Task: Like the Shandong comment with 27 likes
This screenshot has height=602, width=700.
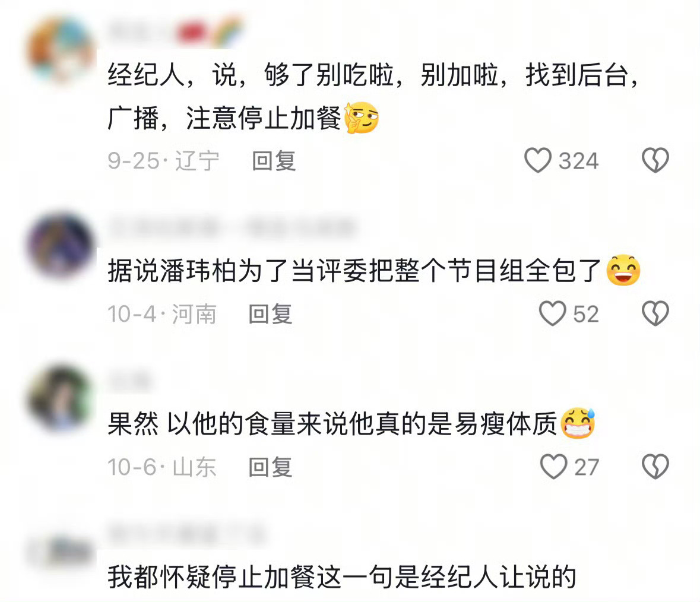Action: (553, 467)
